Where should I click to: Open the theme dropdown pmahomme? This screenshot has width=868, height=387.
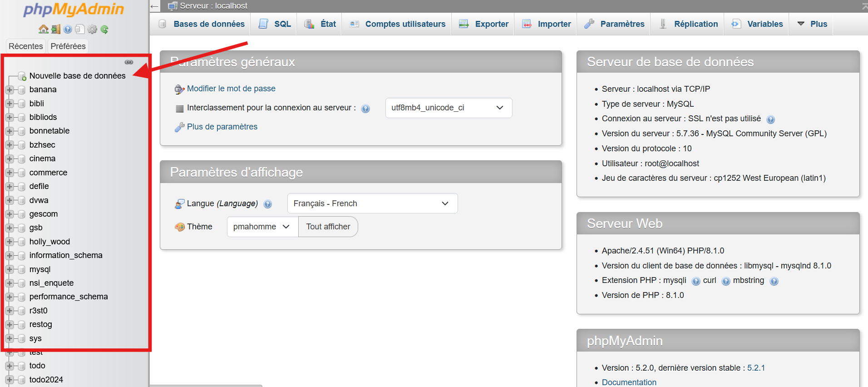262,227
